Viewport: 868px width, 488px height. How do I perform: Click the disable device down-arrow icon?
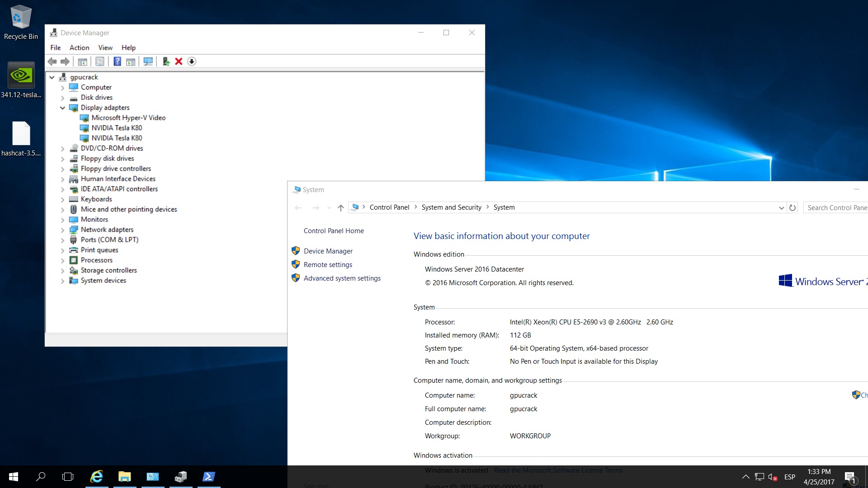pyautogui.click(x=192, y=61)
